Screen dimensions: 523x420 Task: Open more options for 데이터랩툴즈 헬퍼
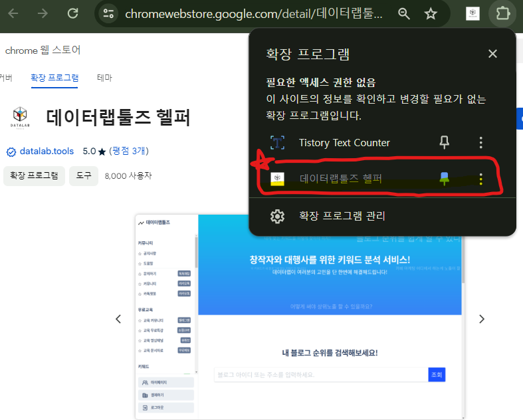click(x=480, y=179)
